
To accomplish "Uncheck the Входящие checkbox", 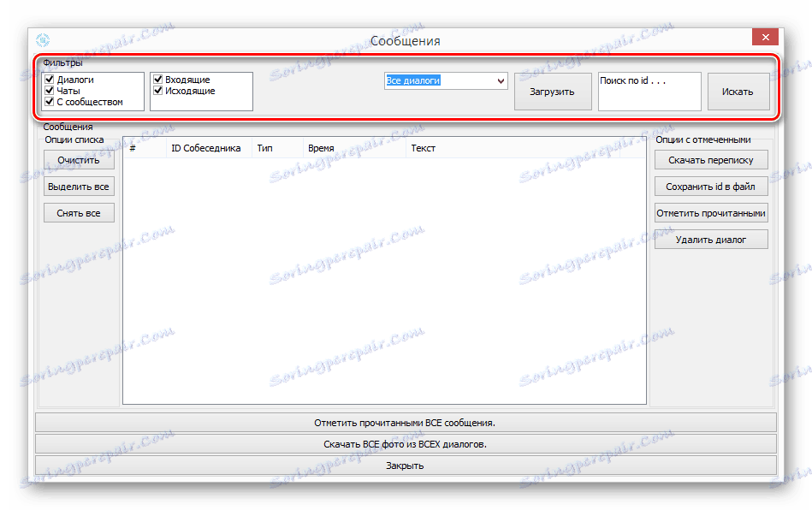I will [158, 80].
